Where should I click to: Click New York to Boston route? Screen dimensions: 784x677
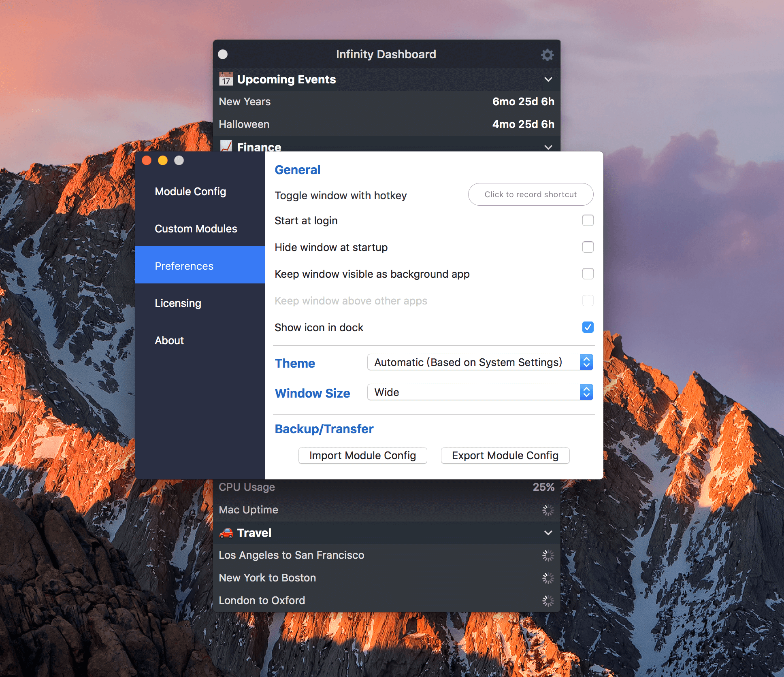[267, 578]
